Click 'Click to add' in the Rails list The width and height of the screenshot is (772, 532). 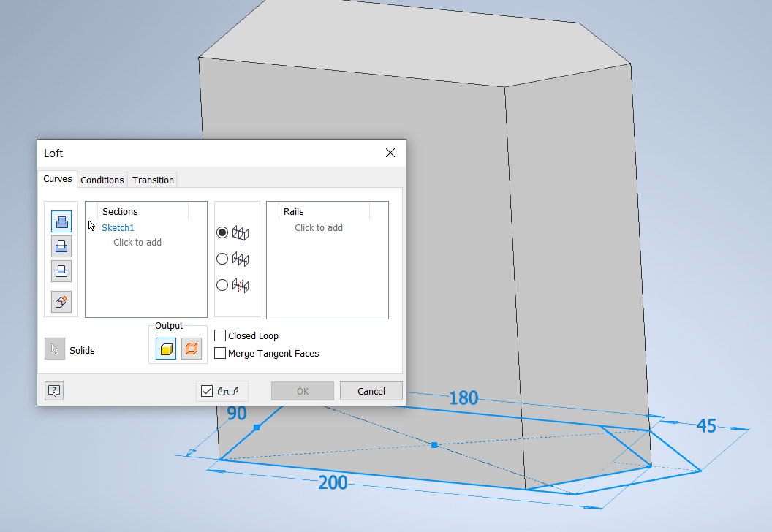click(319, 227)
